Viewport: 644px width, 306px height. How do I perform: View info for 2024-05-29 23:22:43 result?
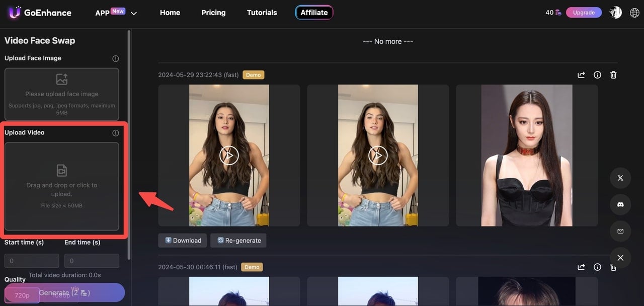click(597, 75)
